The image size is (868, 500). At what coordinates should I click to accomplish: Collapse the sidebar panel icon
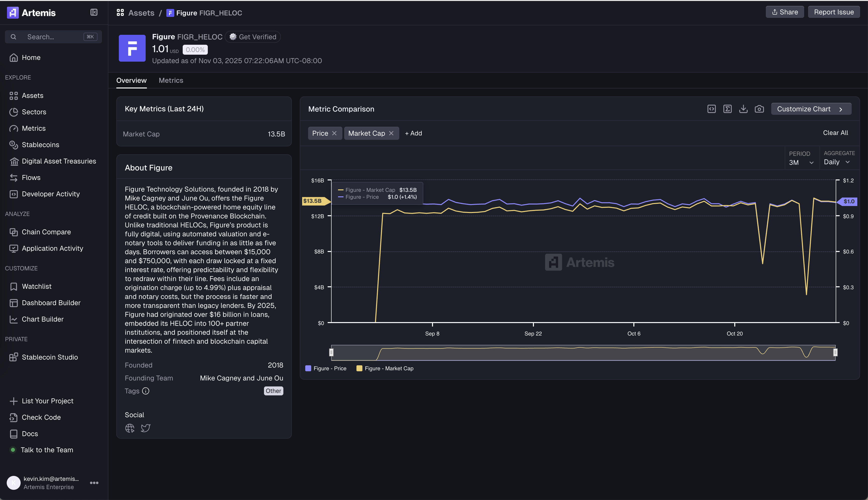[94, 12]
